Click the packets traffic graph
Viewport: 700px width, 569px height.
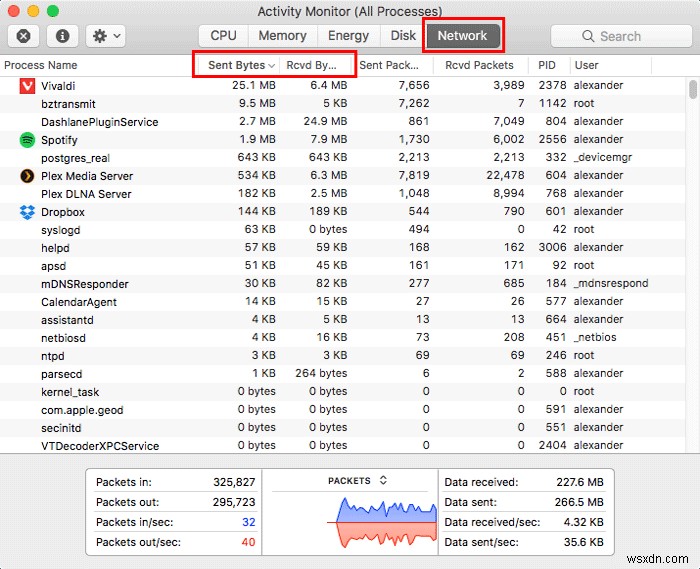[x=382, y=522]
